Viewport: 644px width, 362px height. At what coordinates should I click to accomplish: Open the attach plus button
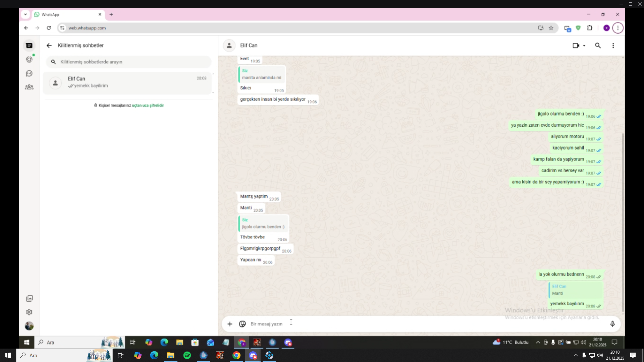coord(230,324)
